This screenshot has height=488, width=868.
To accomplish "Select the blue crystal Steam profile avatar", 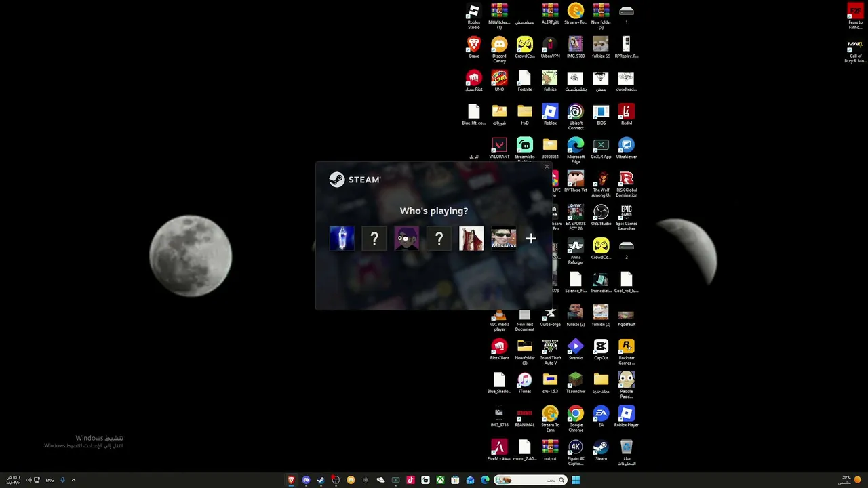I will click(x=342, y=239).
